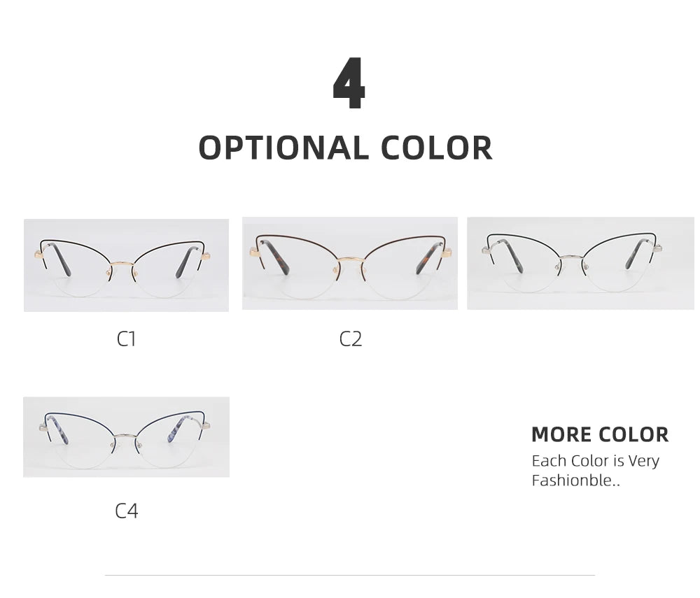Open the unlabeled glasses image at top right
The height and width of the screenshot is (598, 700).
[580, 263]
